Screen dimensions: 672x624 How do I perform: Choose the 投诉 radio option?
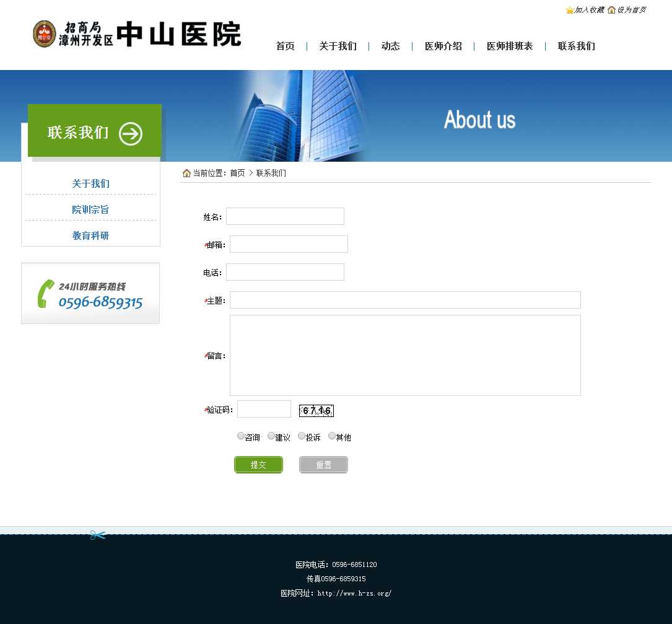pos(302,436)
